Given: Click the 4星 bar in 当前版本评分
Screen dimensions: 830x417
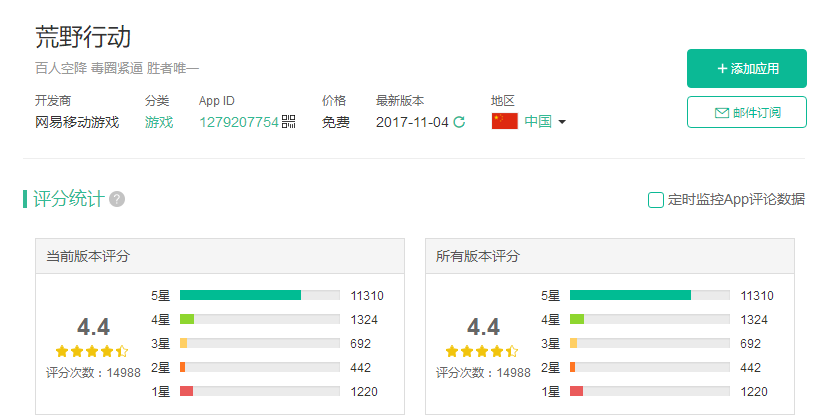Looking at the screenshot, I should (x=187, y=319).
